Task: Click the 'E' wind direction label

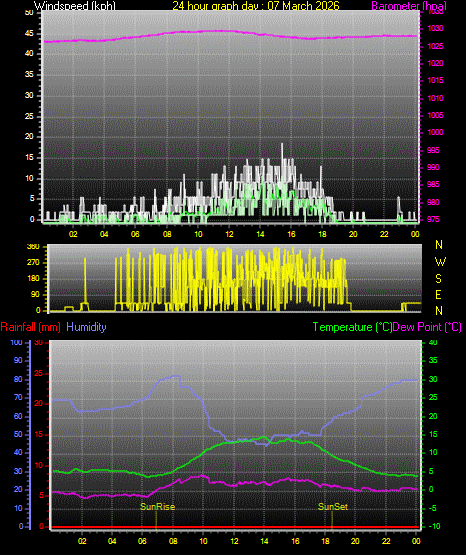Action: pos(438,294)
